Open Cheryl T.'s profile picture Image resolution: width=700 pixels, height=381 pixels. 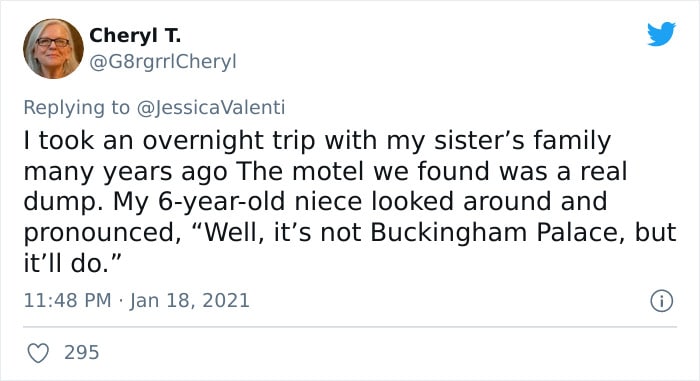click(54, 49)
